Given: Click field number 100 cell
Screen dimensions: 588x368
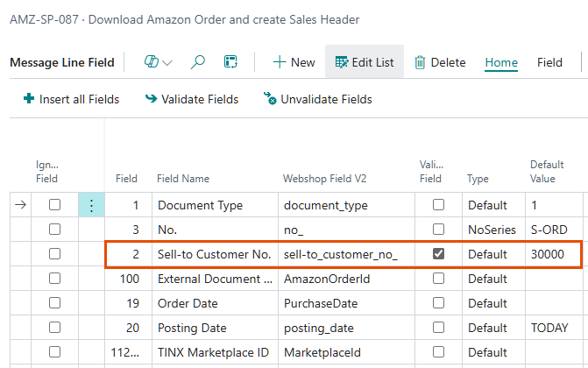Looking at the screenshot, I should click(128, 279).
